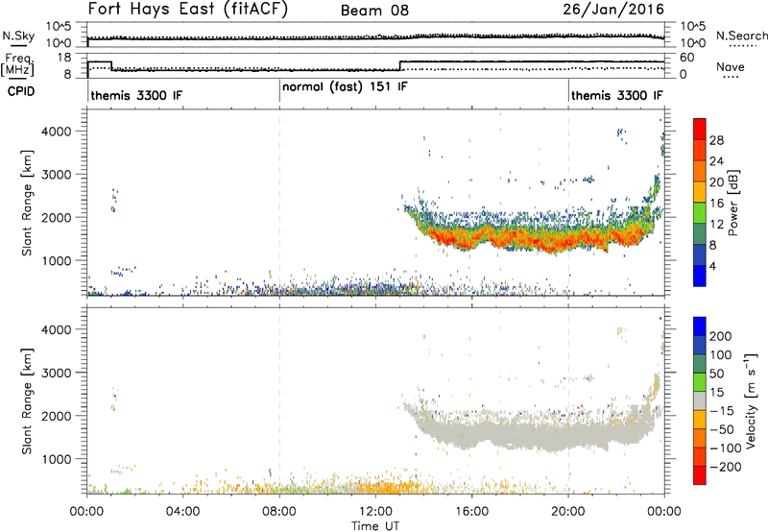This screenshot has width=768, height=532.
Task: Click the '04:00' time tick label
Action: (183, 512)
